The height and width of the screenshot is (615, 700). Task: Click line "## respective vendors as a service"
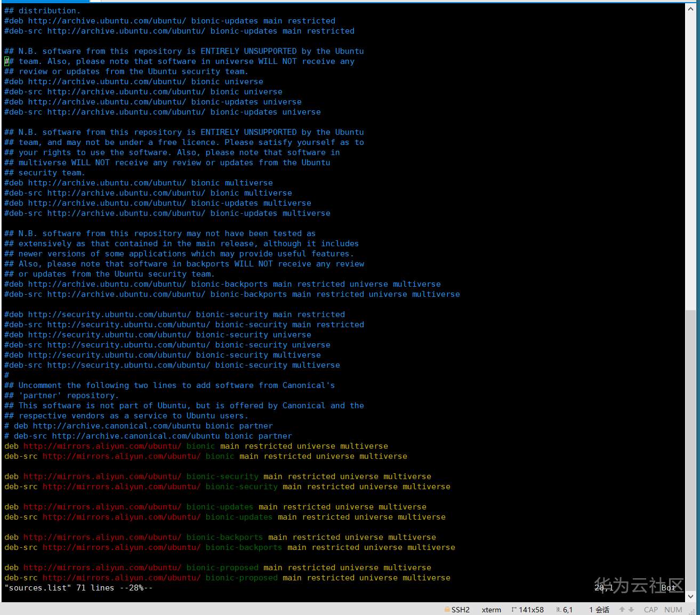[126, 416]
